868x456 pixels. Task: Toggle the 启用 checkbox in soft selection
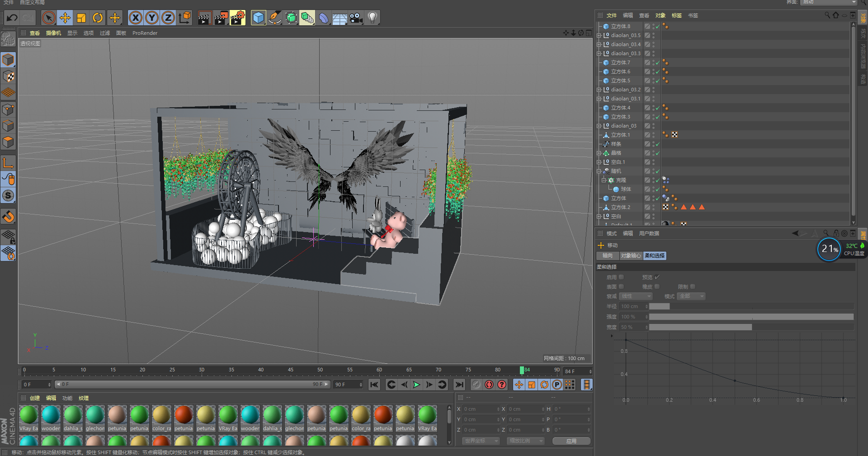(x=621, y=277)
